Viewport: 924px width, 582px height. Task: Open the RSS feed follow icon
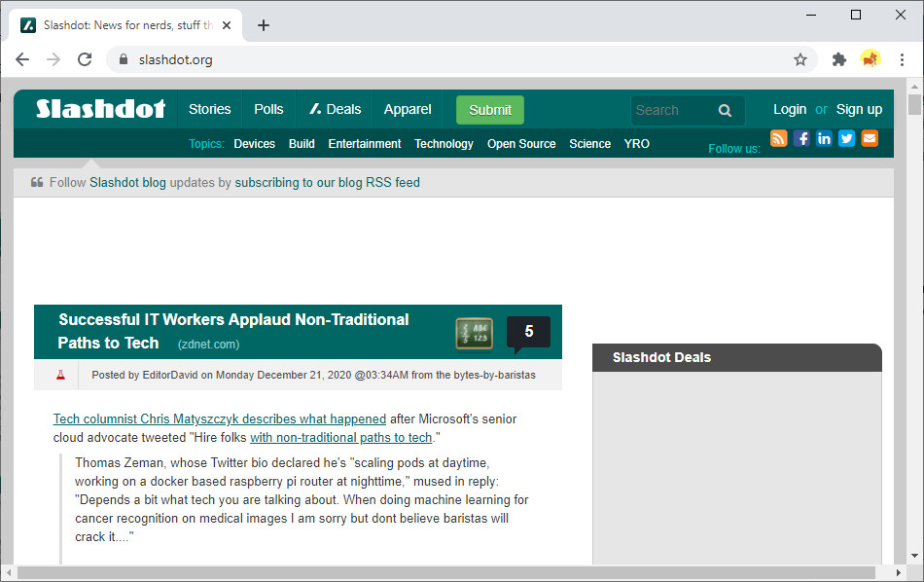[778, 138]
